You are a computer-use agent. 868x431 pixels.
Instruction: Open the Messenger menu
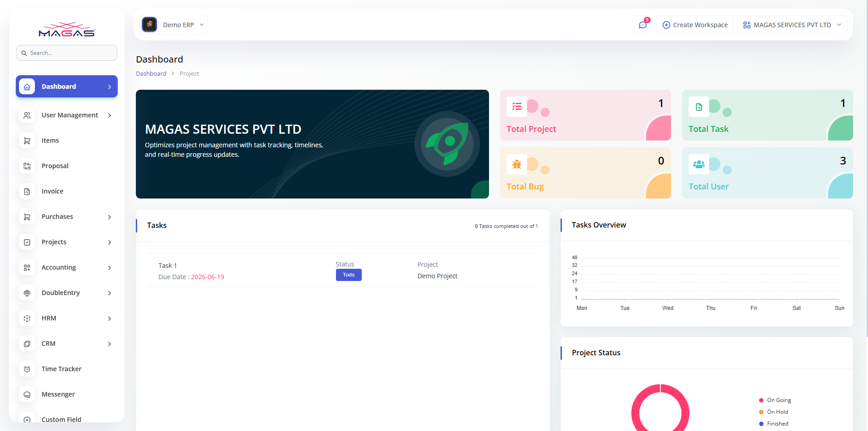click(x=67, y=395)
